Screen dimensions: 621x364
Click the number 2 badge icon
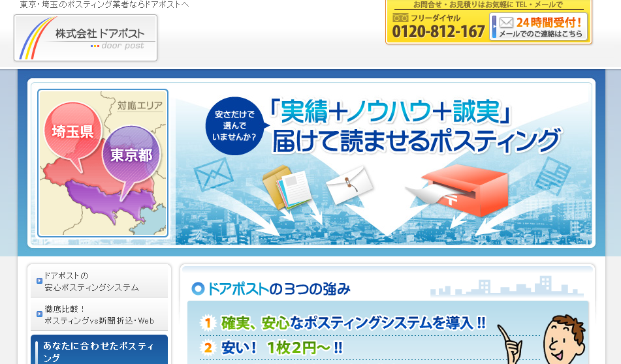click(x=208, y=348)
